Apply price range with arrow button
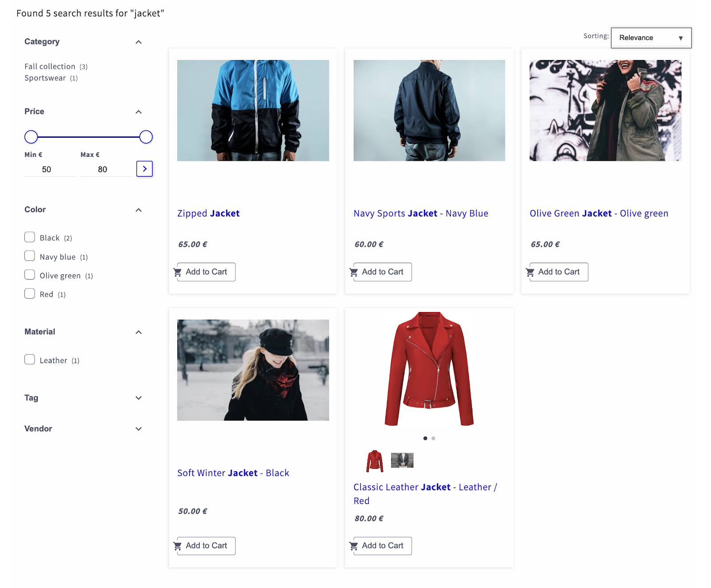This screenshot has height=588, width=711. (x=144, y=169)
